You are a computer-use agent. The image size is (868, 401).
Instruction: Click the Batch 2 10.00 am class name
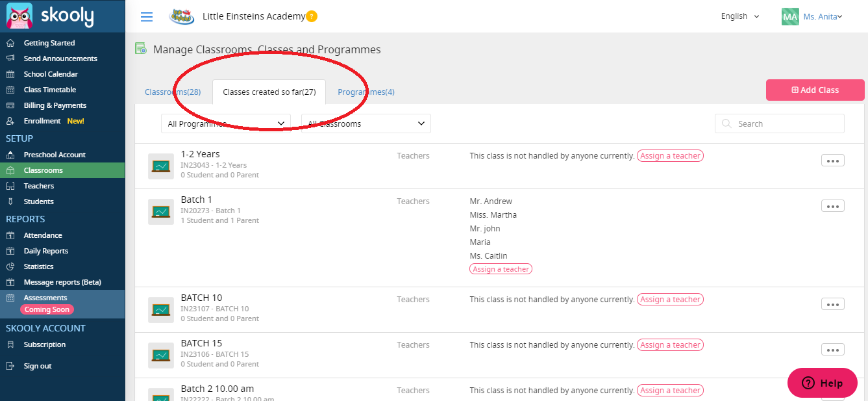[x=217, y=389]
